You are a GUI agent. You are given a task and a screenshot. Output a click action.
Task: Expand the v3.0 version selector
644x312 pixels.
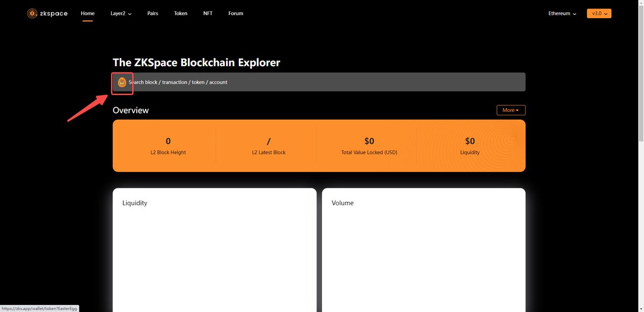[599, 13]
